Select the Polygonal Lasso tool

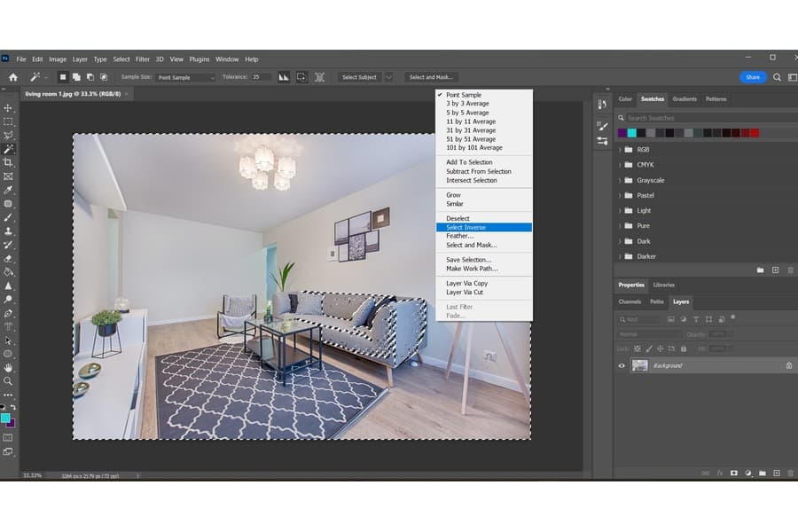tap(8, 136)
